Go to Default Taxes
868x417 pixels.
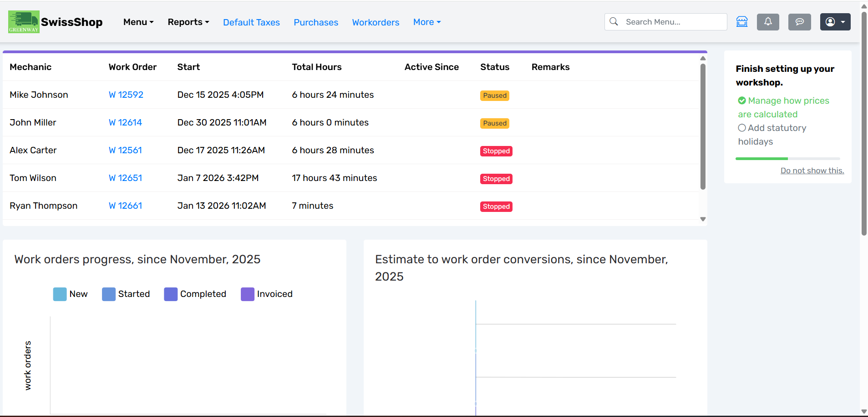click(251, 22)
